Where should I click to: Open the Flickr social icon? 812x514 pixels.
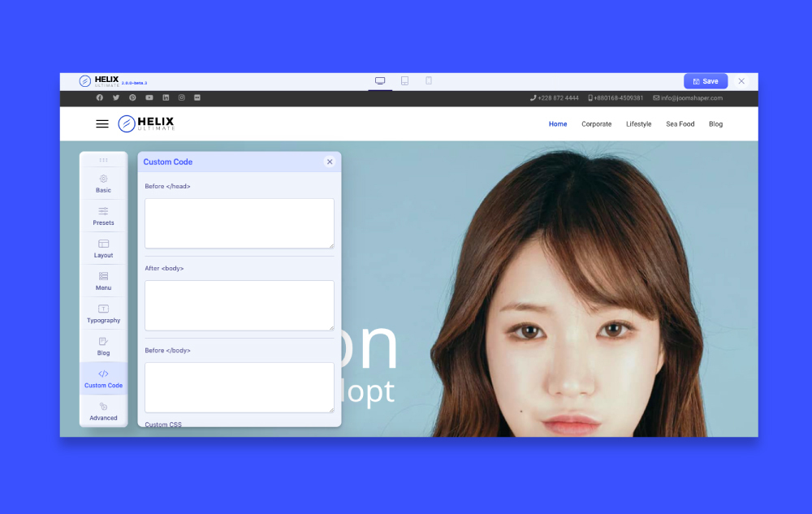click(197, 97)
